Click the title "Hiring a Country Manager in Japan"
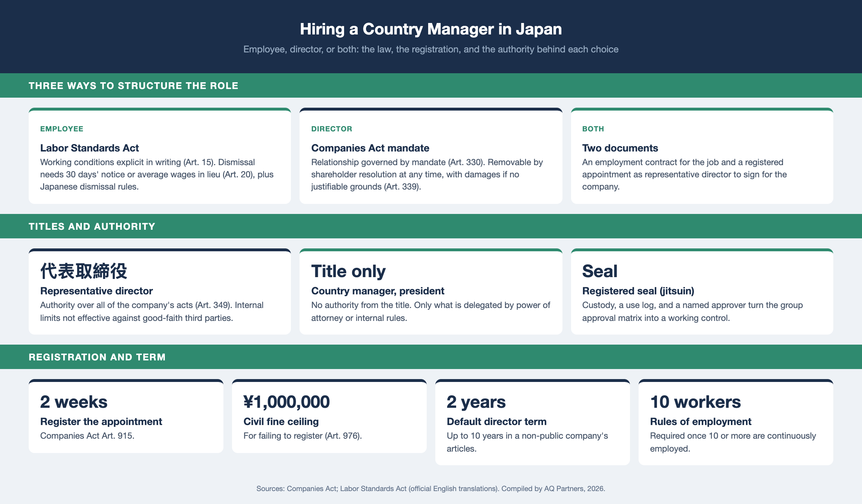Viewport: 862px width, 504px height. point(431,29)
